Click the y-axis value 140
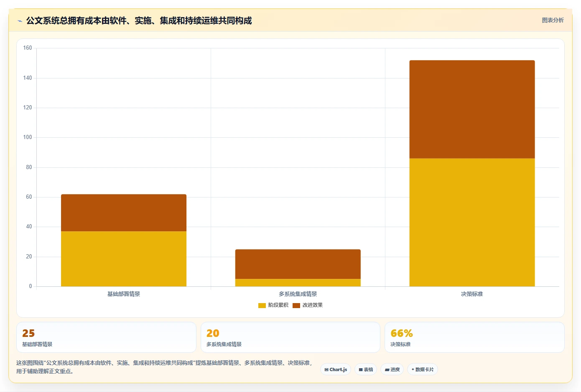The image size is (581, 392). (x=28, y=78)
